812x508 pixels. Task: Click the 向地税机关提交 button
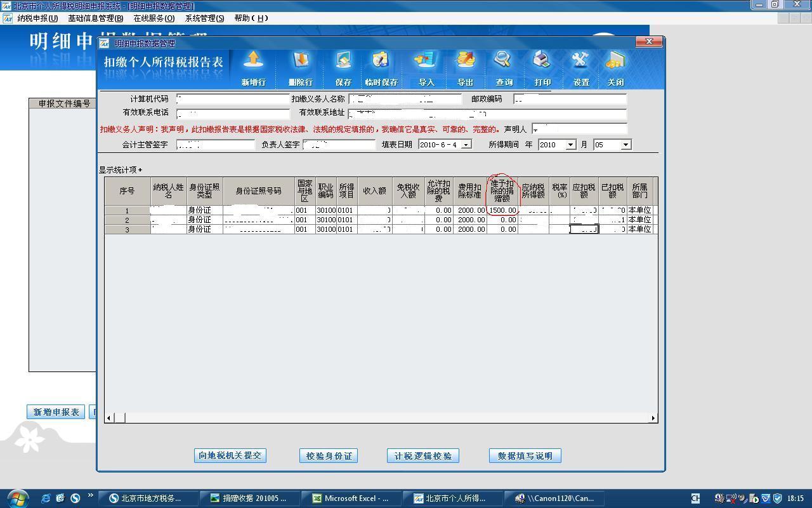[x=230, y=456]
